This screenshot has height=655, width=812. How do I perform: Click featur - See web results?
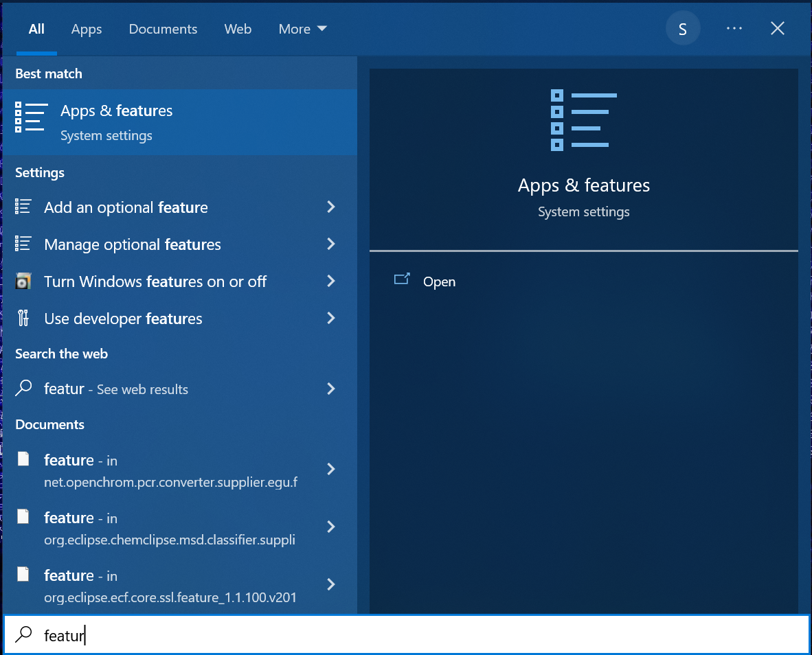(180, 389)
